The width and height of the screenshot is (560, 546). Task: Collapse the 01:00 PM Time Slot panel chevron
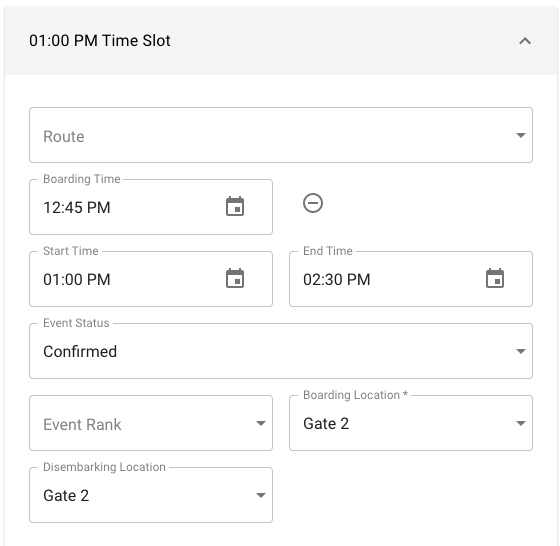(x=525, y=41)
